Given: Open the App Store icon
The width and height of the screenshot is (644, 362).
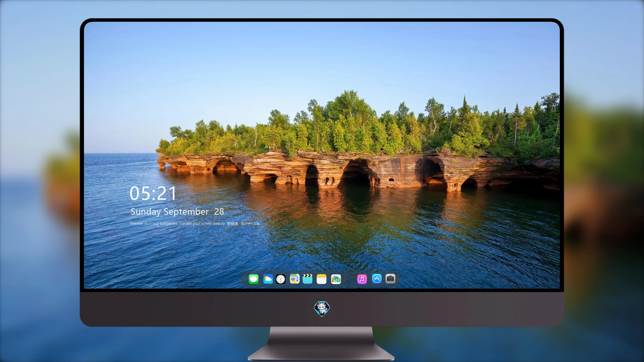Looking at the screenshot, I should pos(377,279).
